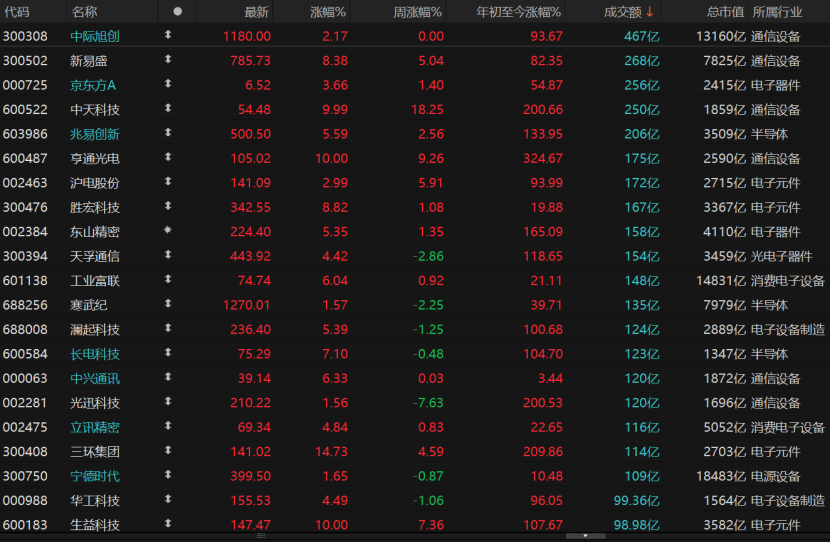Click industry 光电子器件 in 天孚通信 row
Image resolution: width=831 pixels, height=543 pixels.
pyautogui.click(x=781, y=256)
